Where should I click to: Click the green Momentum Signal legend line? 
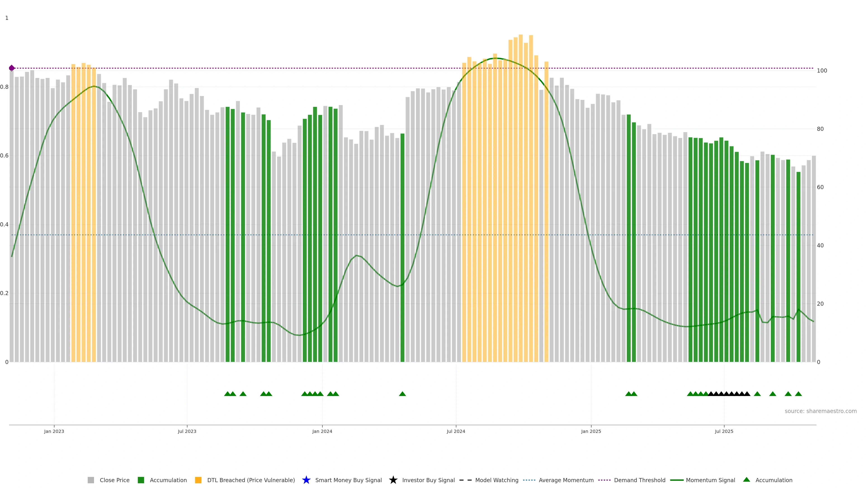(677, 480)
